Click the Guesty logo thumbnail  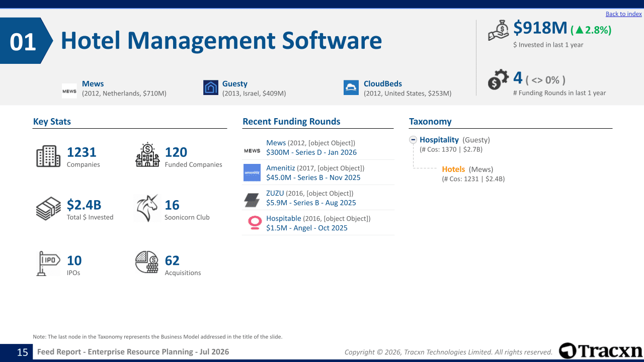211,87
